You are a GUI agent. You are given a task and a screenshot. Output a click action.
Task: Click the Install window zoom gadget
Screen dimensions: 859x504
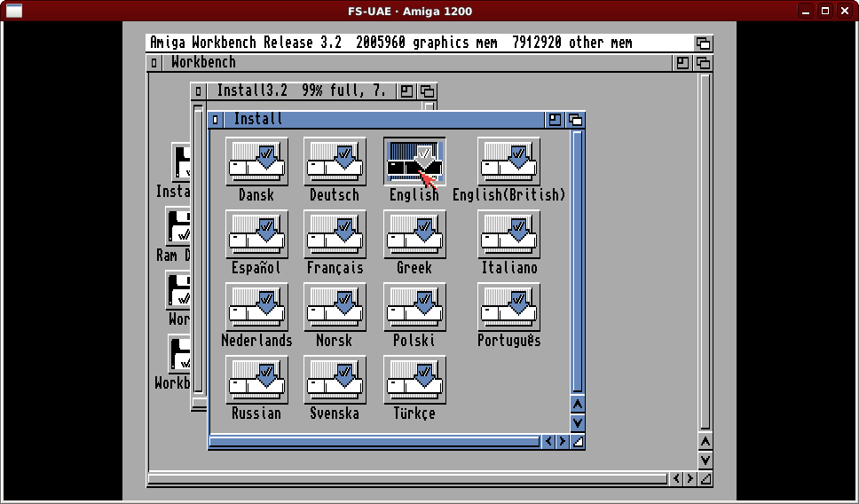(555, 120)
